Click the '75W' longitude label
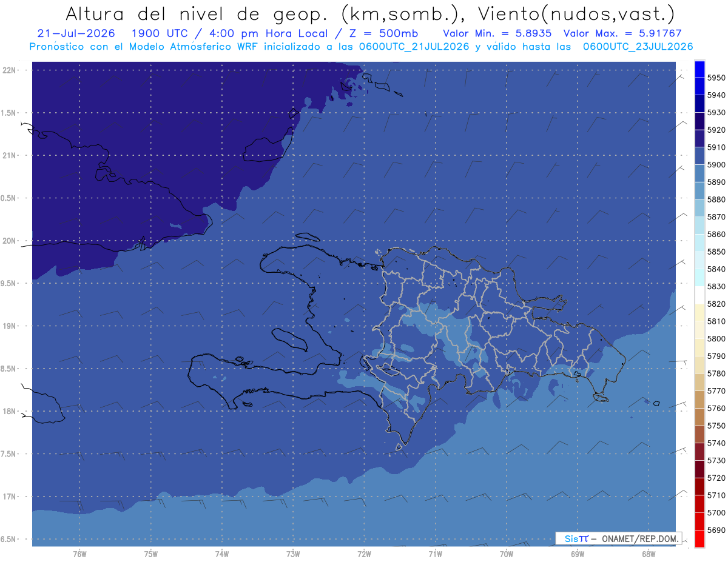The height and width of the screenshot is (562, 728). click(x=151, y=554)
